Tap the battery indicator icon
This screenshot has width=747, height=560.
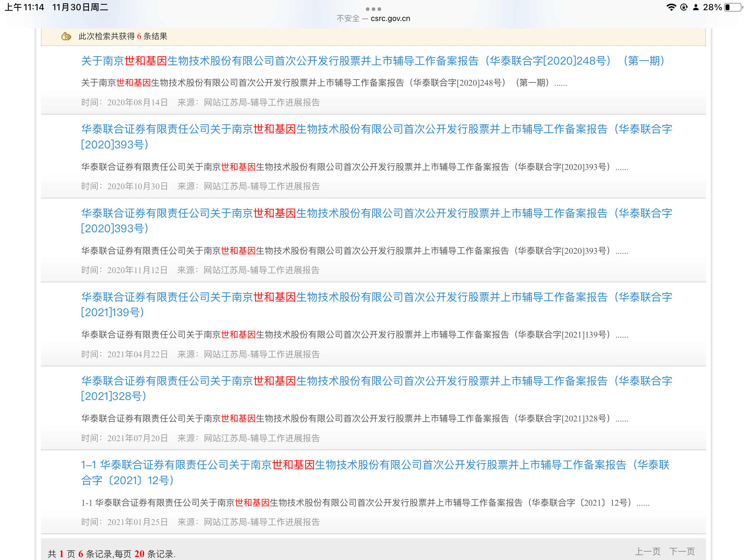point(733,7)
